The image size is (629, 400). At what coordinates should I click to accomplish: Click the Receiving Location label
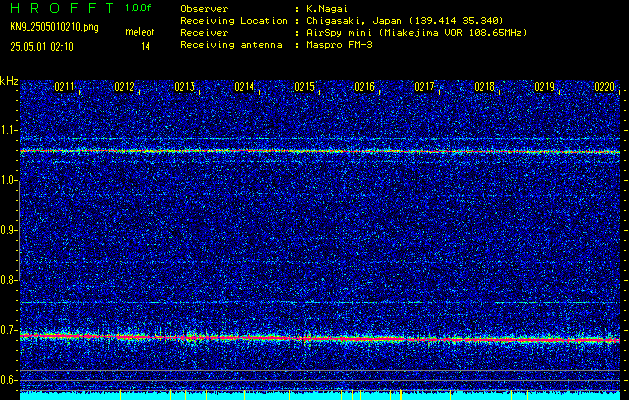click(234, 21)
